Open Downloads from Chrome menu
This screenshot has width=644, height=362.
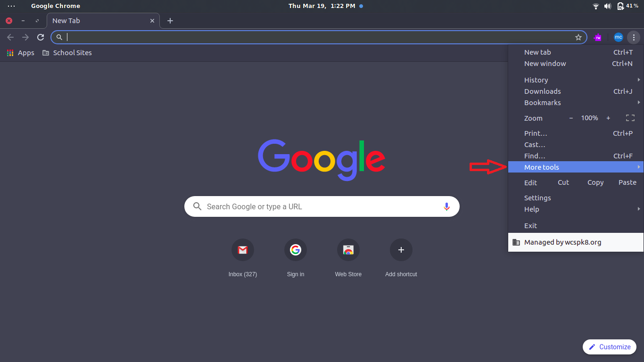click(576, 91)
